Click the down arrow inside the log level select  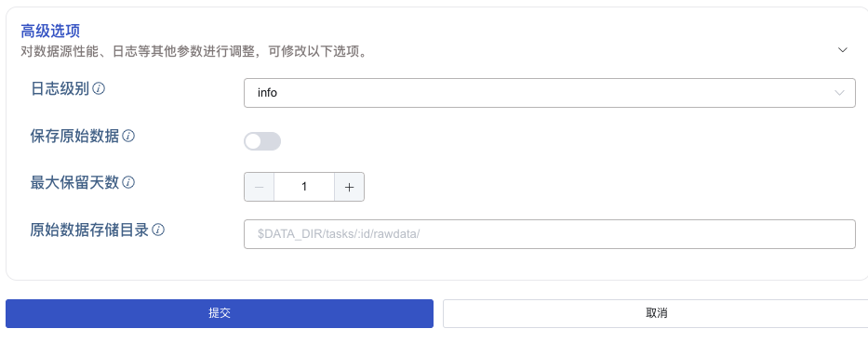click(x=839, y=93)
